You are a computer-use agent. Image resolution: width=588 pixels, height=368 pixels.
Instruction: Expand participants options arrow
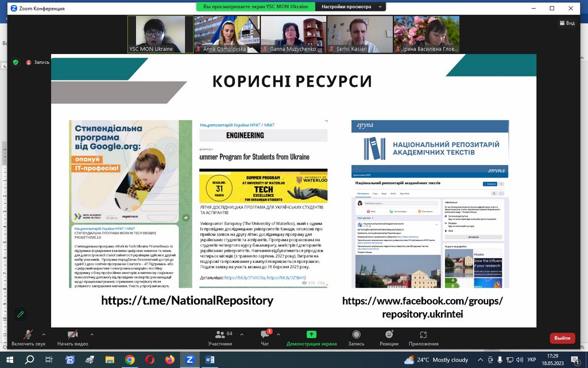tap(242, 334)
